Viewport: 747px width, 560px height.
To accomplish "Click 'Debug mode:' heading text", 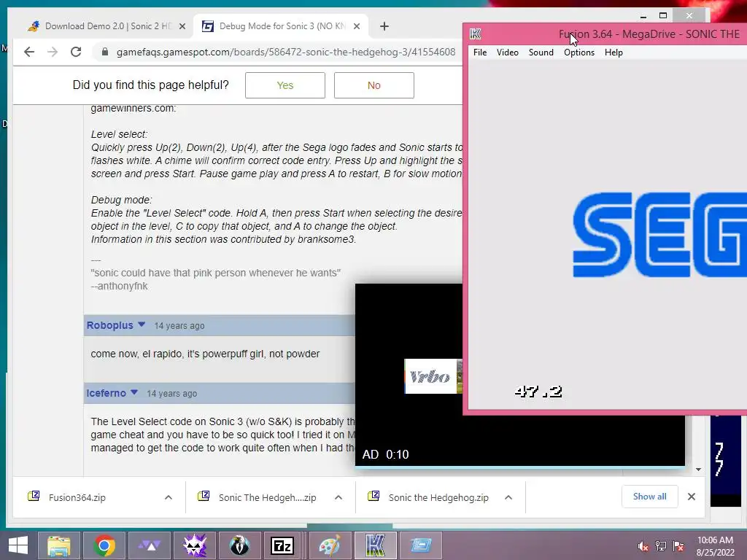I will pos(122,200).
